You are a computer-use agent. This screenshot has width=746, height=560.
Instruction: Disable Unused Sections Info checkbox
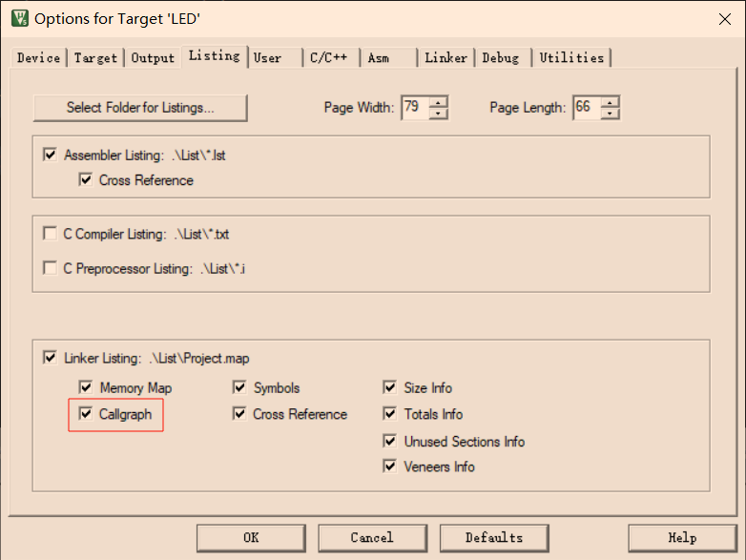point(389,441)
